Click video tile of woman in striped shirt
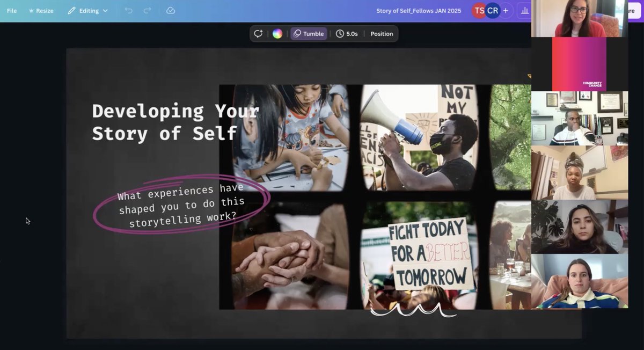Screen dimensions: 644x350 580,281
